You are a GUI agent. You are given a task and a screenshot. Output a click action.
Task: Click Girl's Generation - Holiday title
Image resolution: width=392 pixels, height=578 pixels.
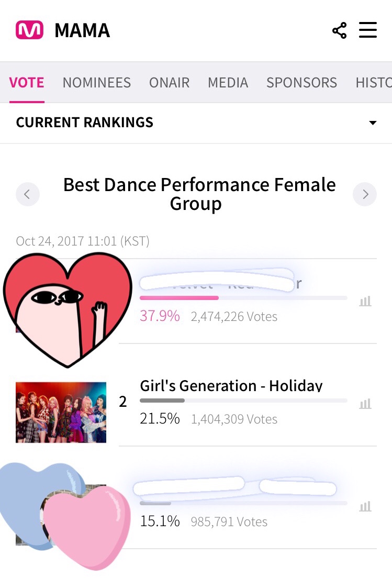pos(231,385)
